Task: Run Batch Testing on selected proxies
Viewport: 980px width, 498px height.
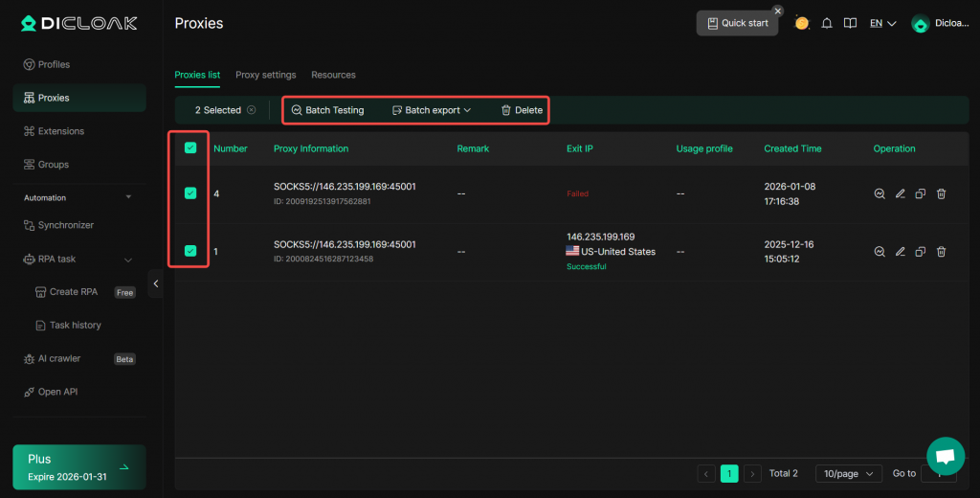Action: (327, 110)
